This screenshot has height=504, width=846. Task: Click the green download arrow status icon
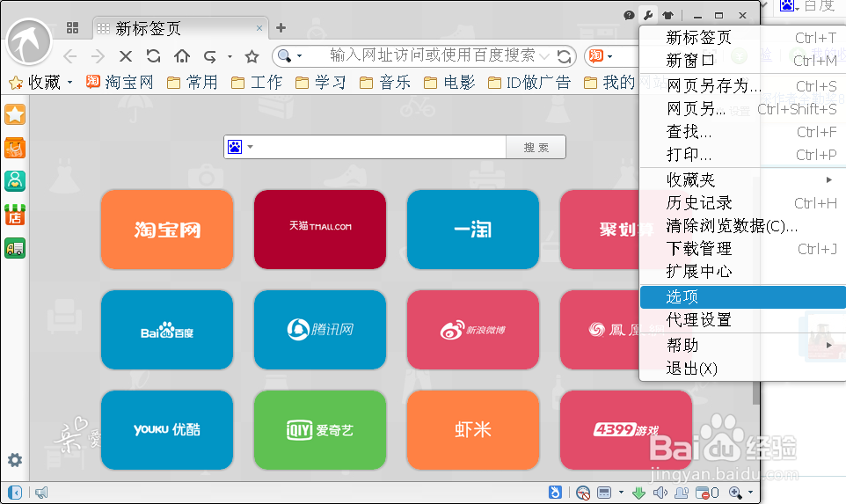[638, 493]
